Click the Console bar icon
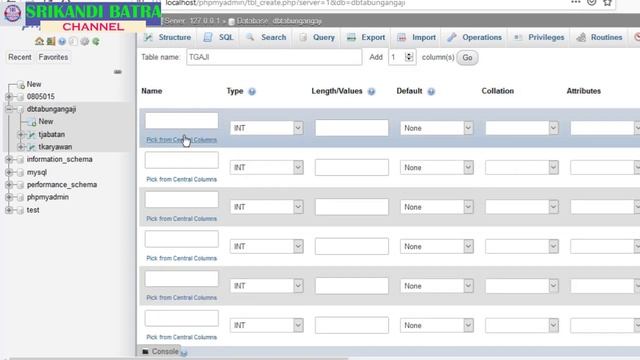The height and width of the screenshot is (360, 640). (145, 351)
